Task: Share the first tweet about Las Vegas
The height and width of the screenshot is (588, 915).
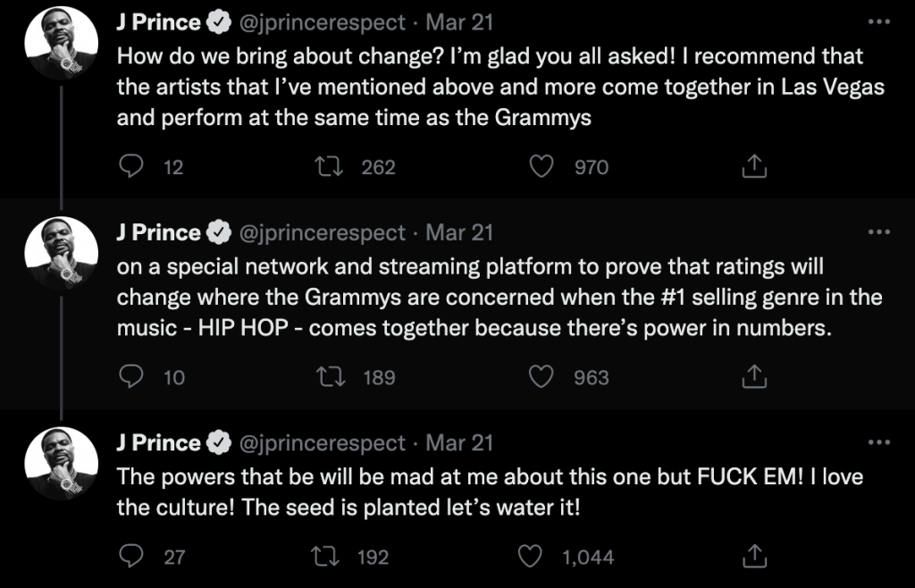Action: [x=754, y=166]
